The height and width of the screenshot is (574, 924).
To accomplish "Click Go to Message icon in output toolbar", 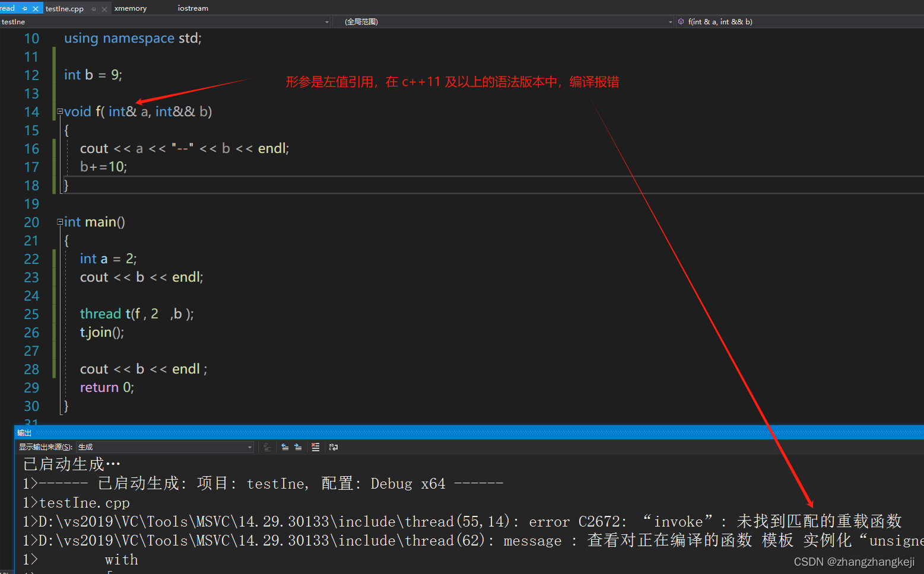I will pos(267,447).
